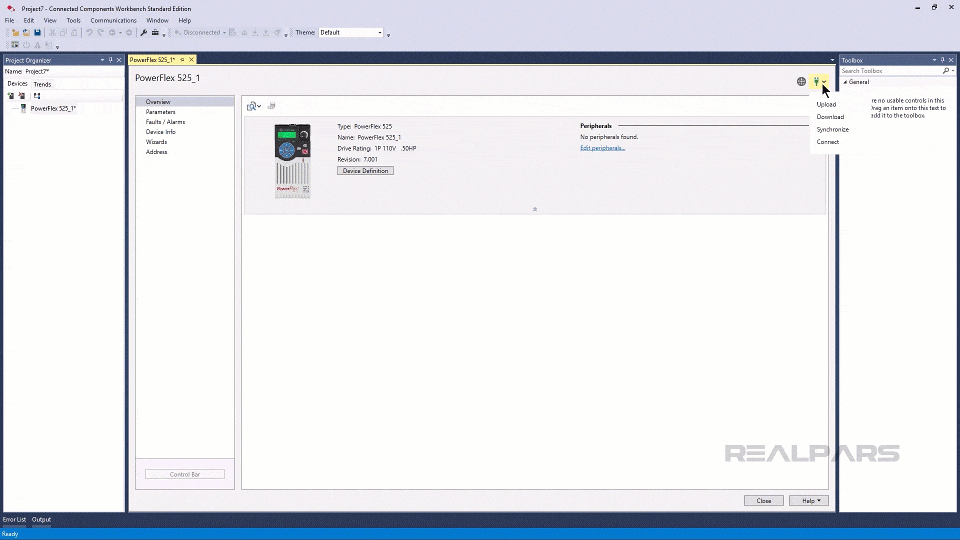This screenshot has width=960, height=540.
Task: Click the Redo arrow icon
Action: tap(100, 32)
